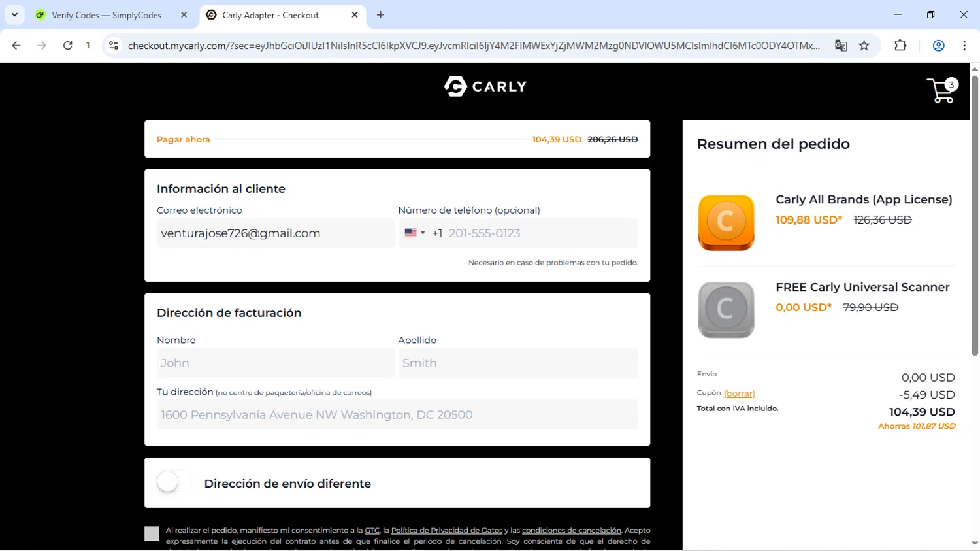
Task: Open Política de Privacidad de Datos link
Action: [x=447, y=531]
